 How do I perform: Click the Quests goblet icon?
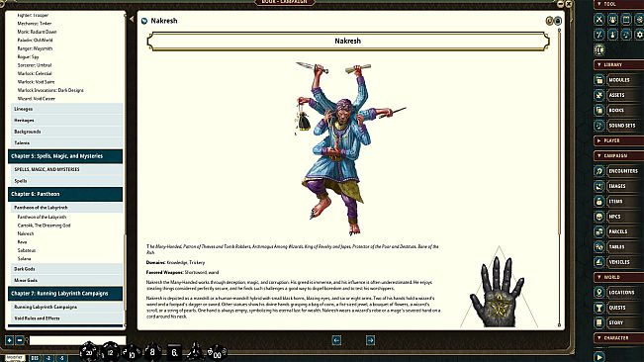point(599,308)
